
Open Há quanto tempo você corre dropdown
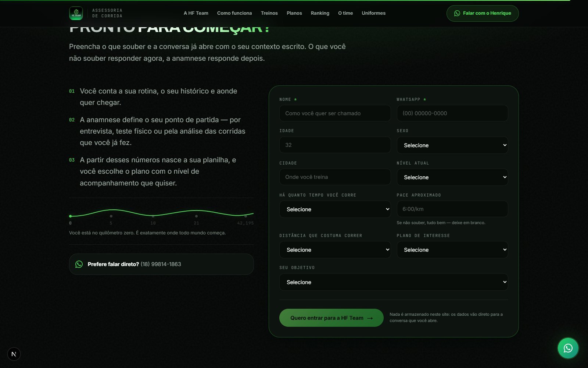[x=335, y=209]
